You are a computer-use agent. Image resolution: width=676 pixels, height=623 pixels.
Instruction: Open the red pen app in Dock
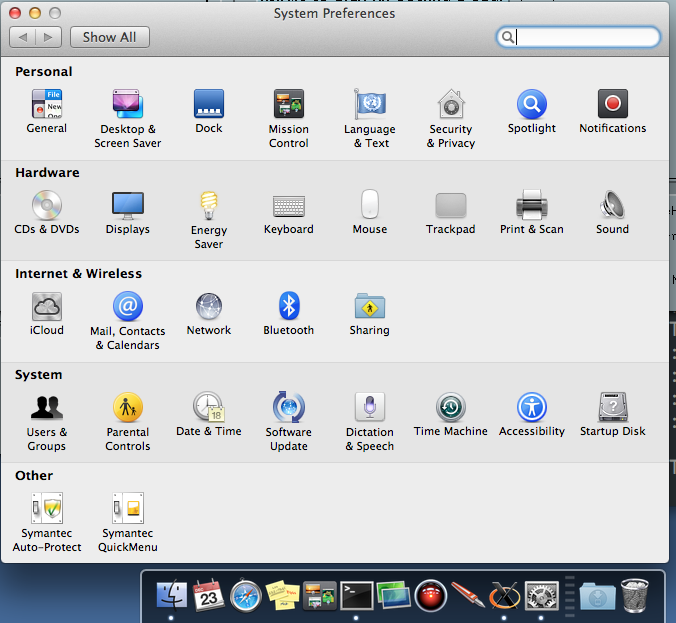click(x=467, y=595)
